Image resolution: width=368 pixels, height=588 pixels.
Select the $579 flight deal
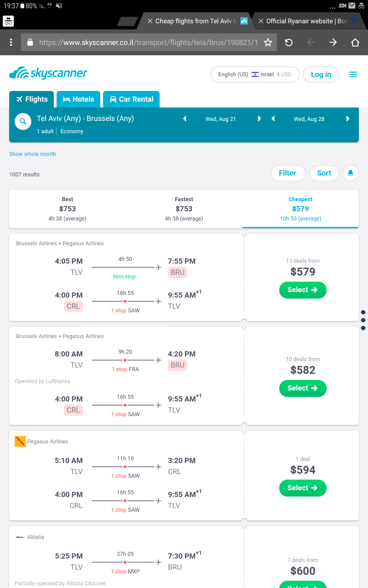(303, 290)
